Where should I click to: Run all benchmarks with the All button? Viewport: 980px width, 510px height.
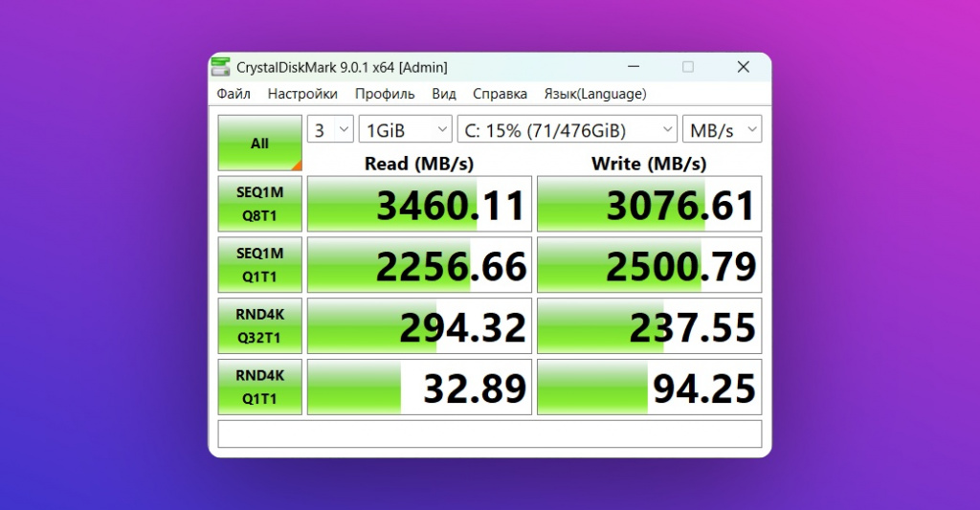(x=259, y=144)
